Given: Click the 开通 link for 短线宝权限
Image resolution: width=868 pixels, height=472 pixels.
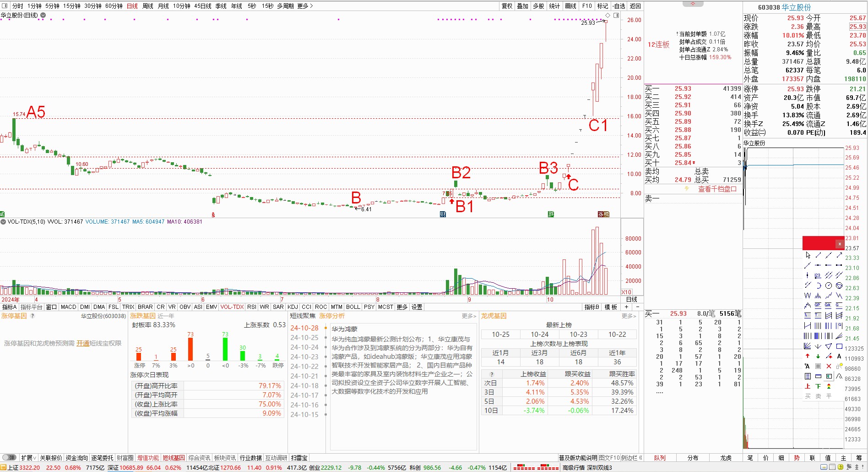Looking at the screenshot, I should 83,343.
